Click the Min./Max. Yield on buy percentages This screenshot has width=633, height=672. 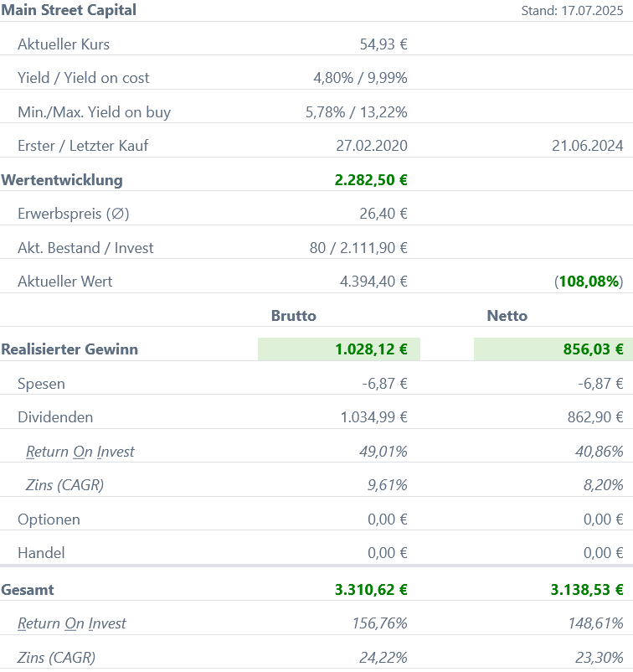click(x=360, y=111)
